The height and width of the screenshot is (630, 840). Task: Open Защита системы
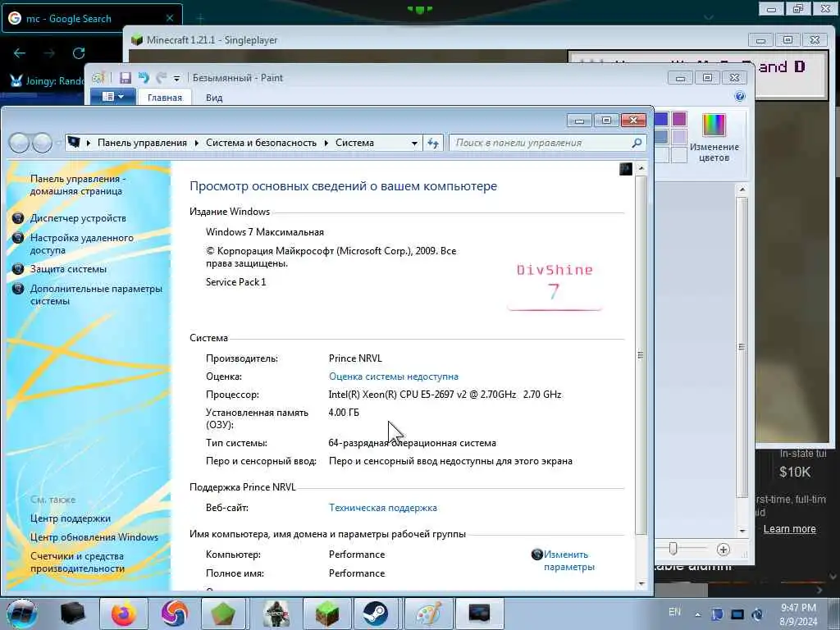click(x=68, y=269)
